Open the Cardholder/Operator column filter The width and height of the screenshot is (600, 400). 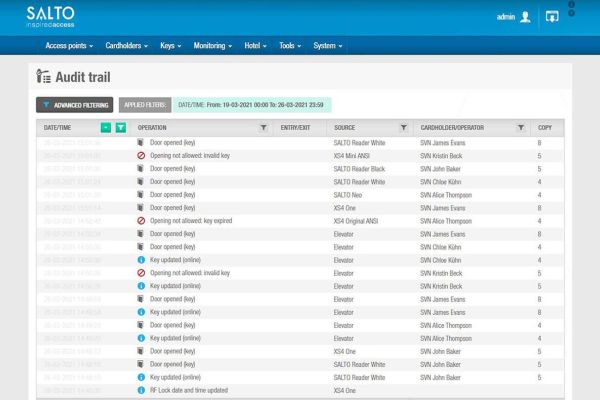pyautogui.click(x=520, y=128)
